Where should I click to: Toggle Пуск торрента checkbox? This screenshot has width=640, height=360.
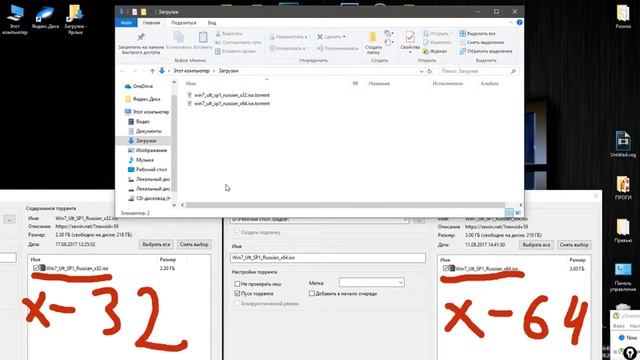click(x=237, y=293)
